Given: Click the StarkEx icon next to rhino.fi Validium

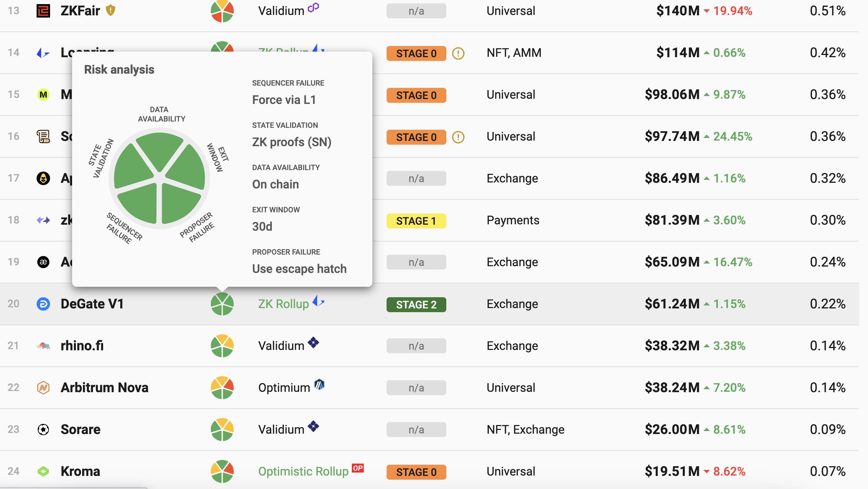Looking at the screenshot, I should (313, 342).
